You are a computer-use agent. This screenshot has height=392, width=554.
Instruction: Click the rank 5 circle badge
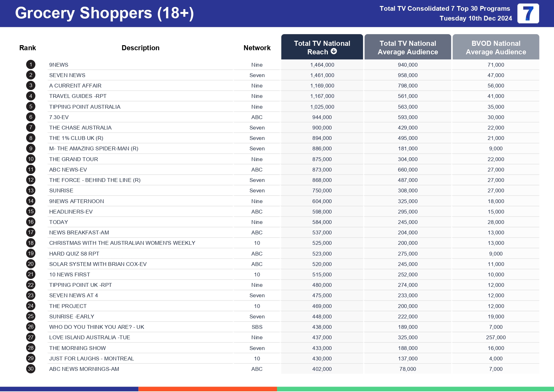coord(31,107)
